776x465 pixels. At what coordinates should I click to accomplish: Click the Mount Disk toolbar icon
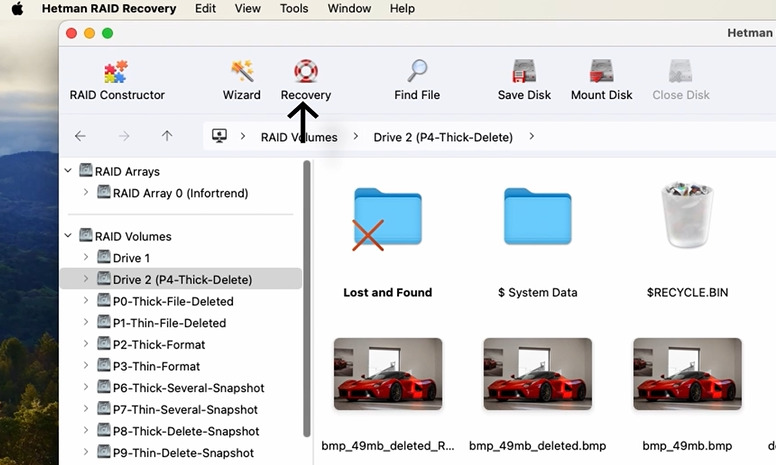[601, 71]
